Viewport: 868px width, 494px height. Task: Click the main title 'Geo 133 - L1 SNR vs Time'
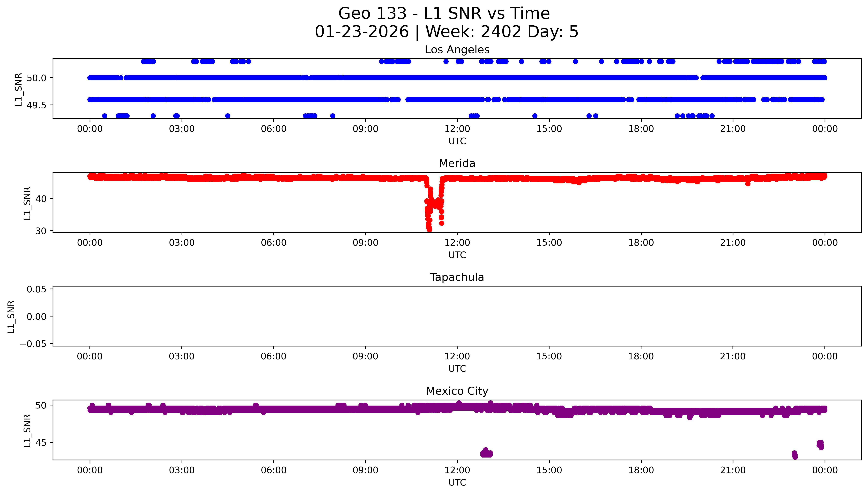[x=444, y=14]
